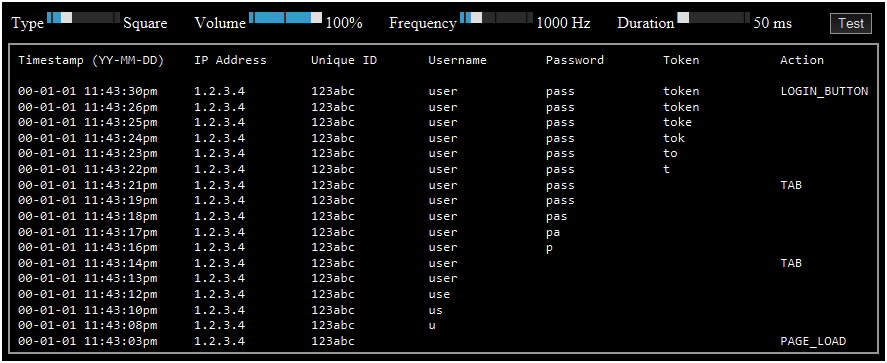This screenshot has width=887, height=363.
Task: Adjust the Type waveform slider
Action: pyautogui.click(x=84, y=18)
